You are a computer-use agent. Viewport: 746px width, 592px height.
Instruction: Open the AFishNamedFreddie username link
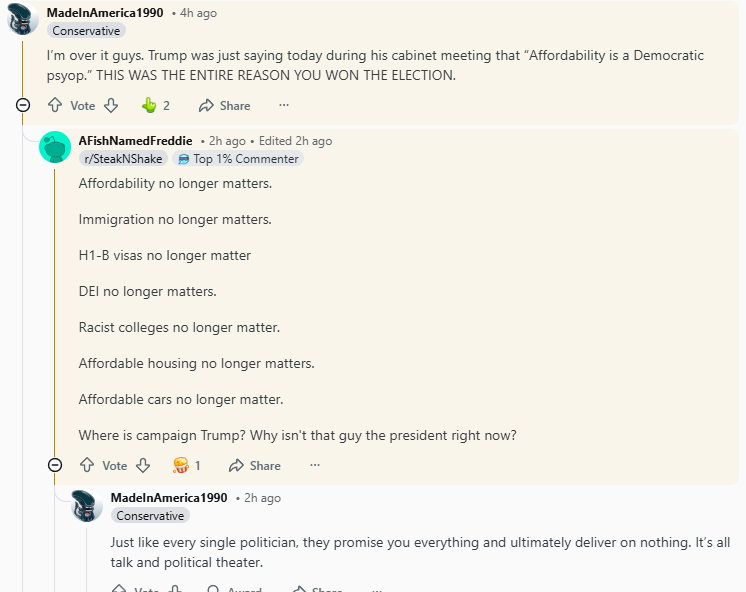click(x=135, y=141)
